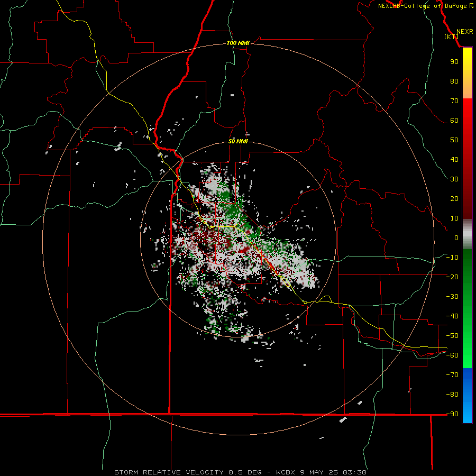The image size is (476, 476).
Task: Click the yellow top segment of color bar
Action: click(467, 73)
